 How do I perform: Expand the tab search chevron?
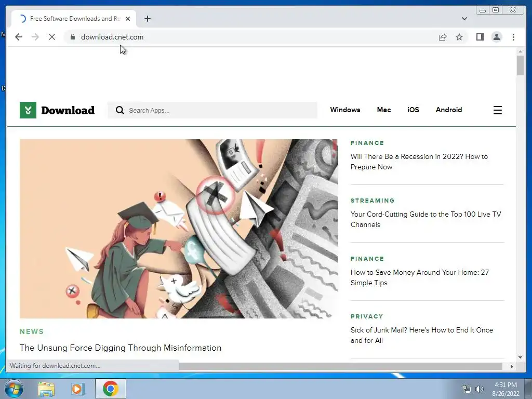464,19
